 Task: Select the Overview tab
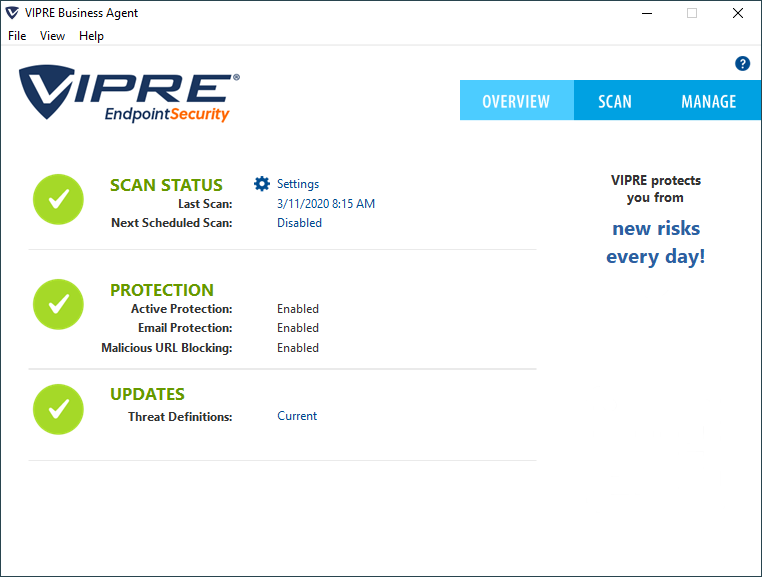point(516,101)
